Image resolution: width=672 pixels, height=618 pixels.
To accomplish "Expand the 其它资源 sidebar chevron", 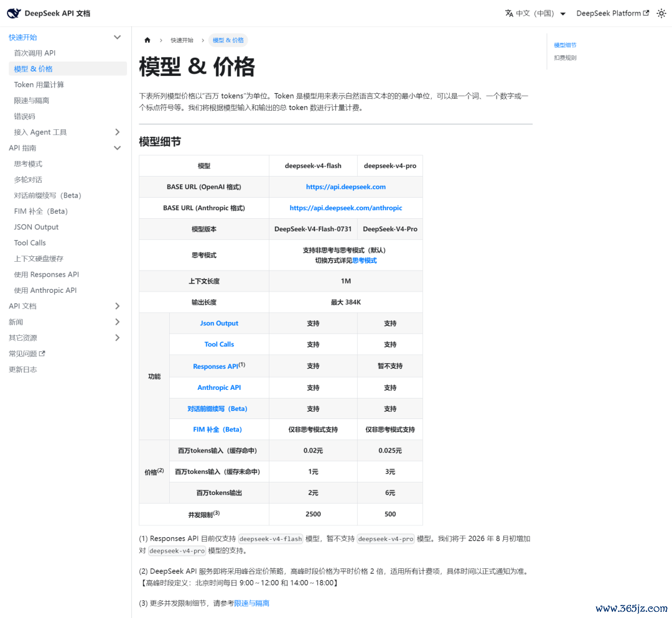I will click(x=117, y=338).
